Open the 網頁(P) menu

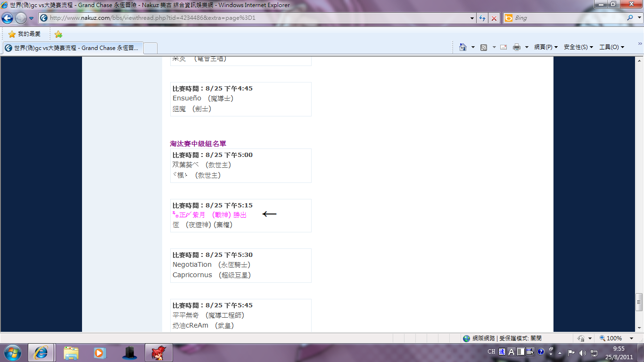546,47
